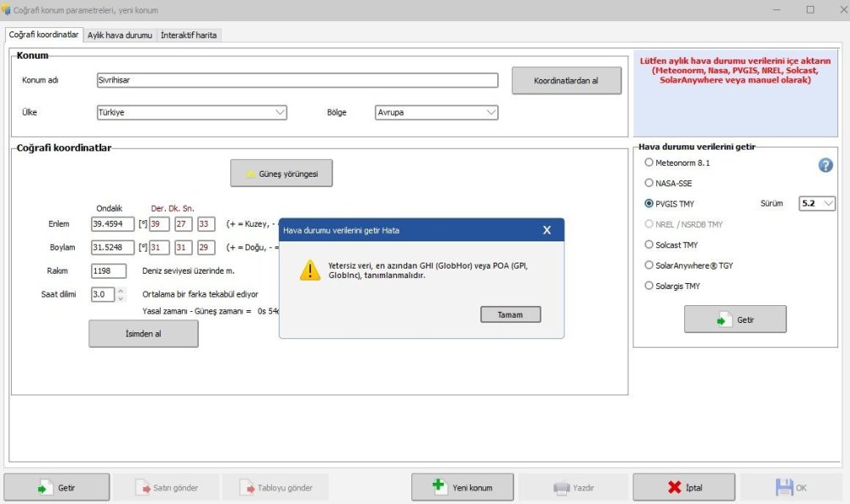The width and height of the screenshot is (850, 504).
Task: Close the error dialog with X
Action: (x=547, y=230)
